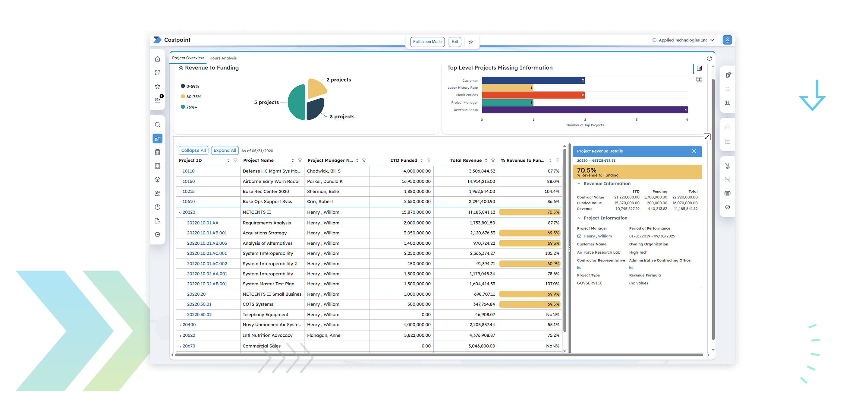Image resolution: width=868 pixels, height=403 pixels.
Task: Filter the ITD Funded column
Action: click(428, 160)
